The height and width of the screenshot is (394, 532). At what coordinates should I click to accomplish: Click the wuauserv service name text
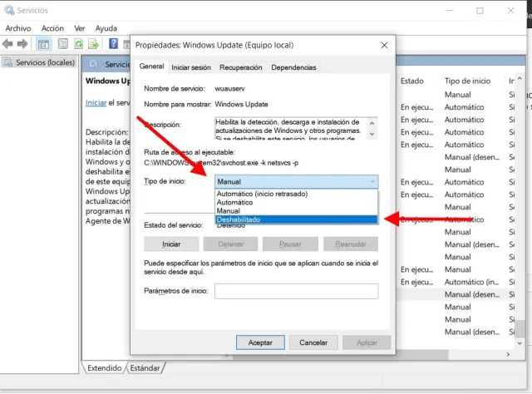229,89
